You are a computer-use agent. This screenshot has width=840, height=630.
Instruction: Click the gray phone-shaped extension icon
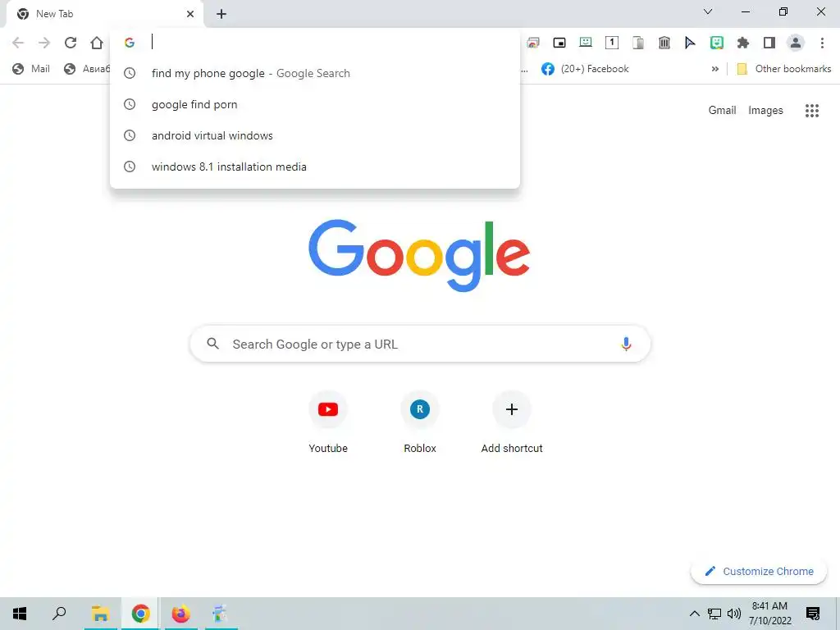[x=638, y=43]
